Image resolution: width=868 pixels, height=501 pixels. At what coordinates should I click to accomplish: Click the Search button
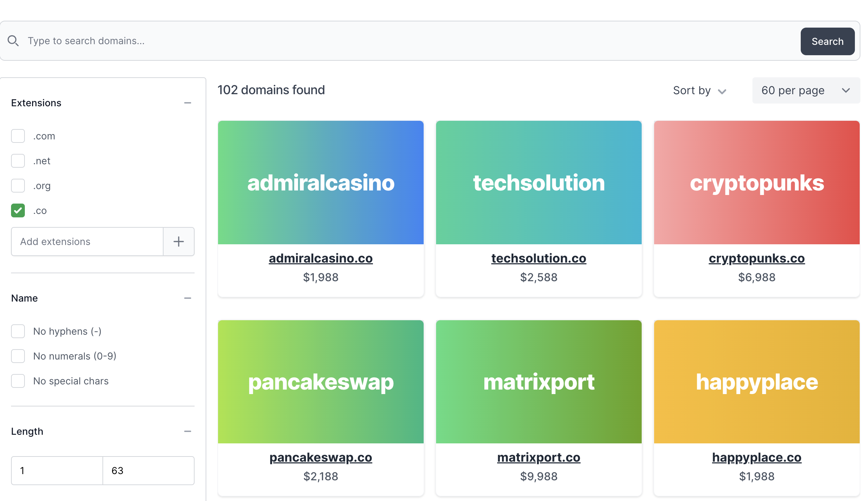[827, 41]
